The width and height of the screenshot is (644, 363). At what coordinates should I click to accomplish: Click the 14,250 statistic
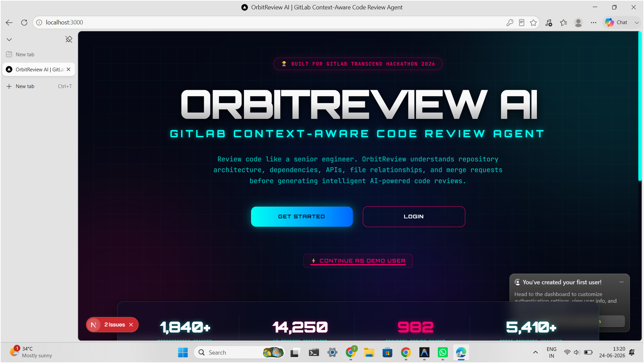click(x=300, y=327)
